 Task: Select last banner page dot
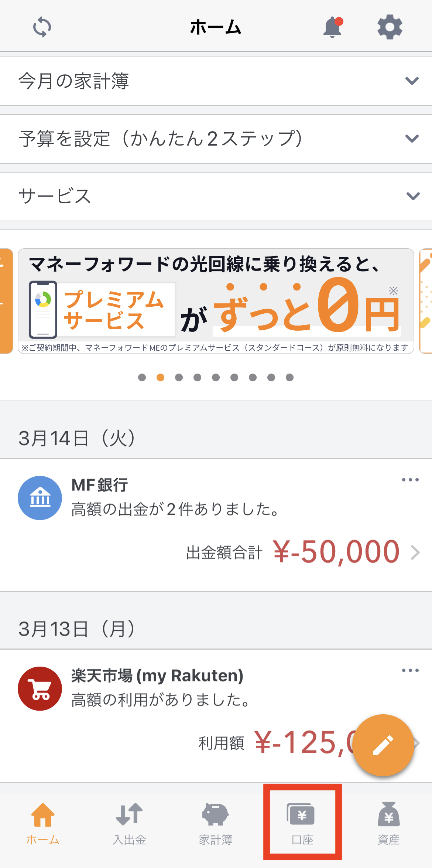pyautogui.click(x=289, y=377)
